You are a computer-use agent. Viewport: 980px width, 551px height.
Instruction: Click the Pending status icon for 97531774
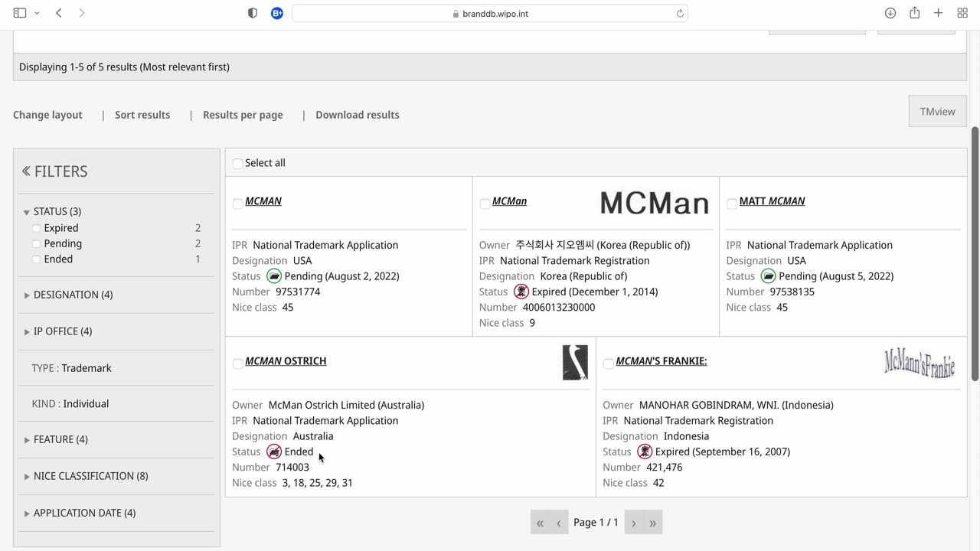pos(274,276)
